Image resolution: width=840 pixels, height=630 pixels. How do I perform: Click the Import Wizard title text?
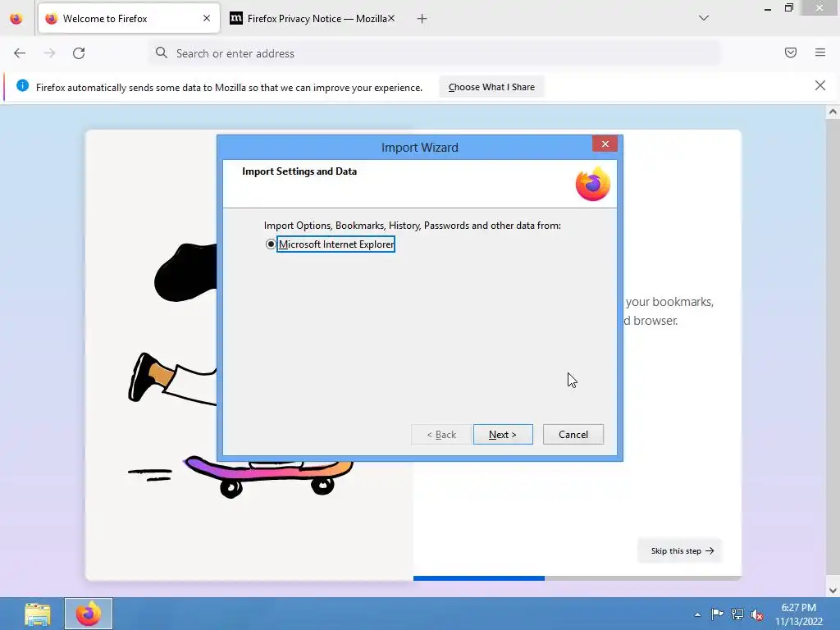coord(419,148)
